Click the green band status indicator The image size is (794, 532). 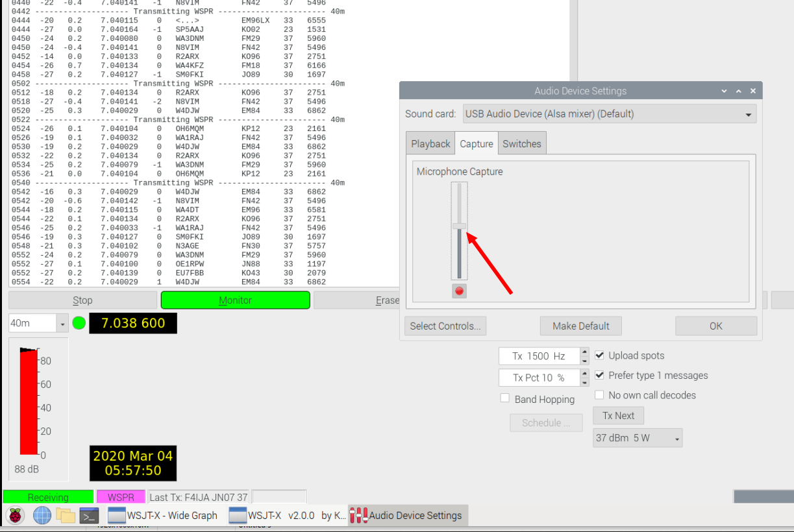[79, 323]
